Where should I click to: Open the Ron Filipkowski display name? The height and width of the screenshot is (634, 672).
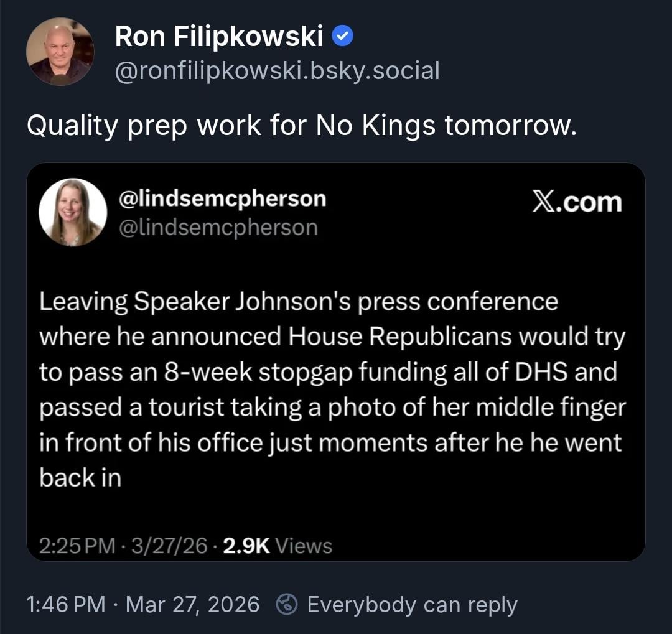click(218, 37)
